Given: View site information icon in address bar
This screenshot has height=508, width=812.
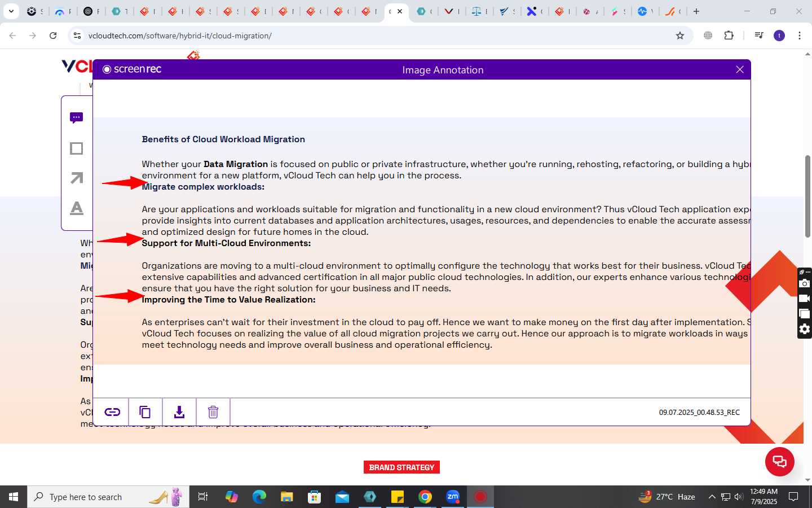Looking at the screenshot, I should pos(78,36).
